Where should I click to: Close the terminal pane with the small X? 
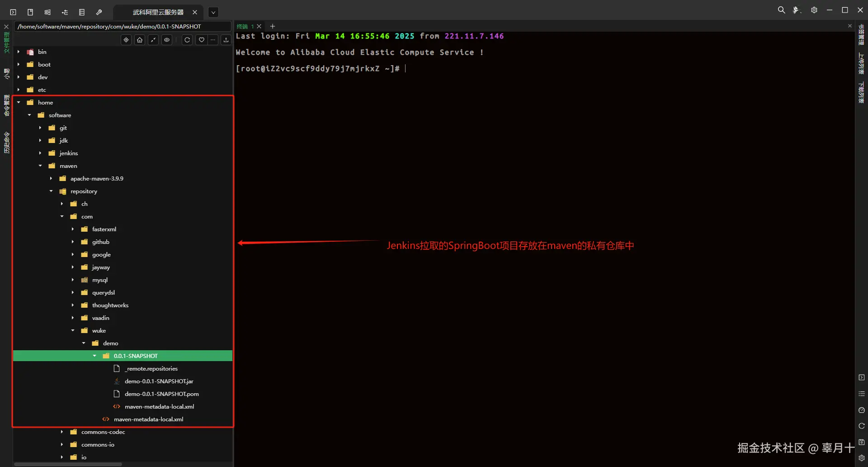[x=850, y=26]
